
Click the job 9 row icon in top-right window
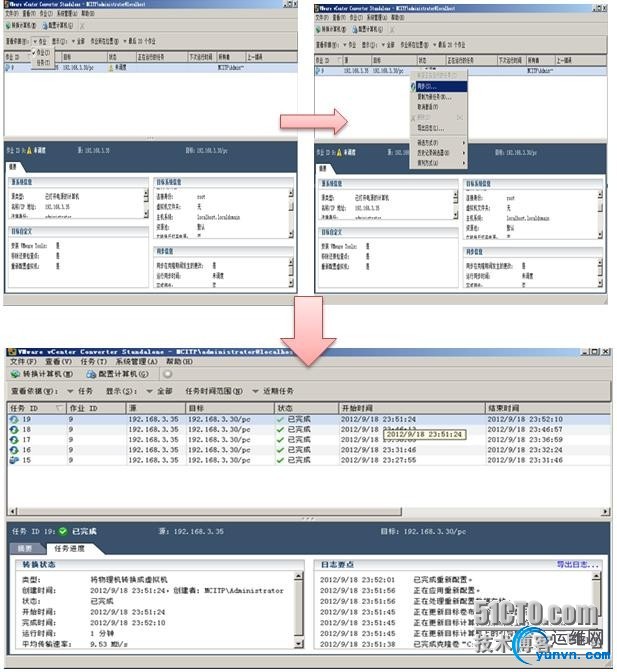(318, 71)
